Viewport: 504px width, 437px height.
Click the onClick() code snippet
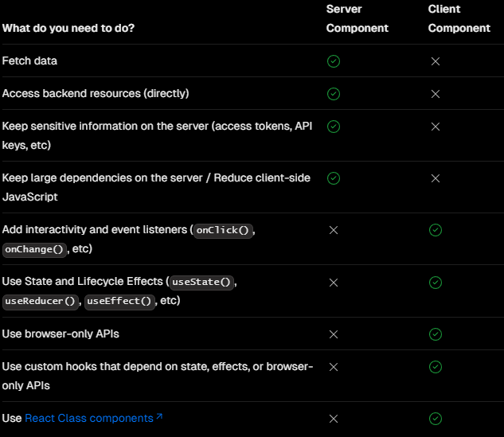223,230
